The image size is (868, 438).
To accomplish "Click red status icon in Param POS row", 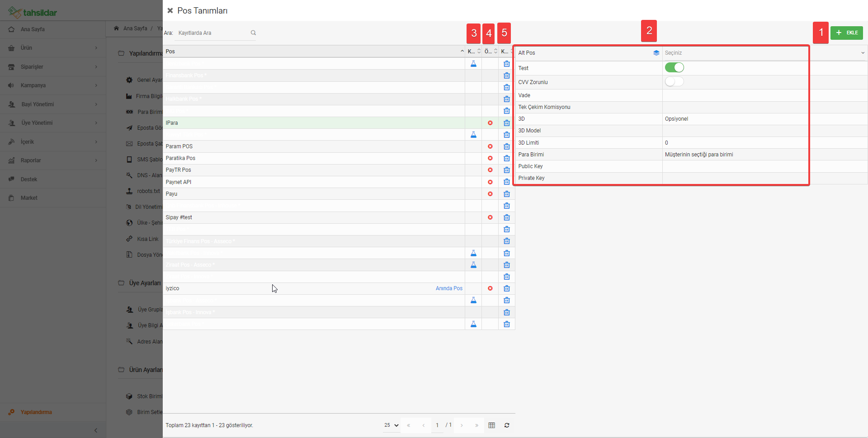I will pos(490,146).
